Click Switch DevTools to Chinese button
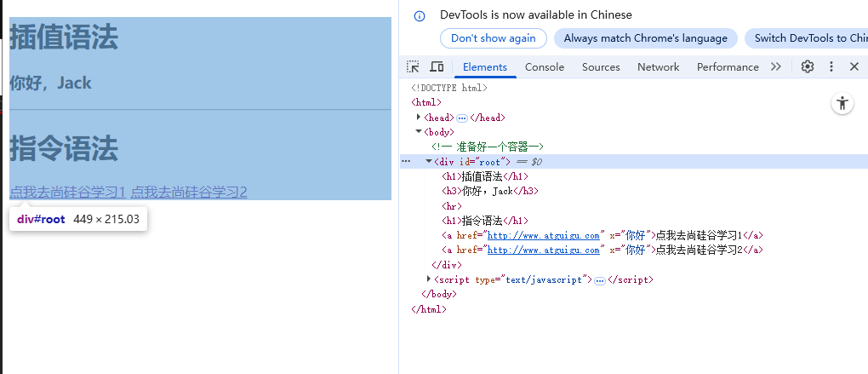The width and height of the screenshot is (868, 374). point(807,38)
